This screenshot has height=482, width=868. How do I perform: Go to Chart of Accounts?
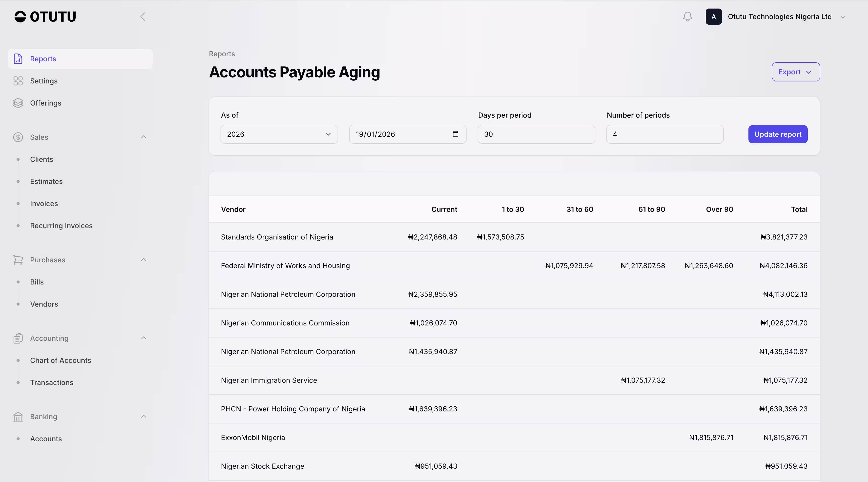coord(61,360)
